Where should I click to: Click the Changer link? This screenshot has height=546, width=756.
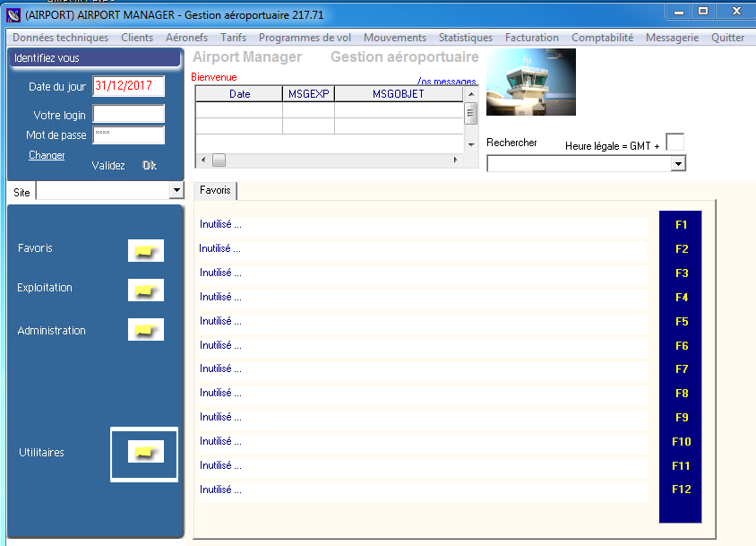[47, 155]
